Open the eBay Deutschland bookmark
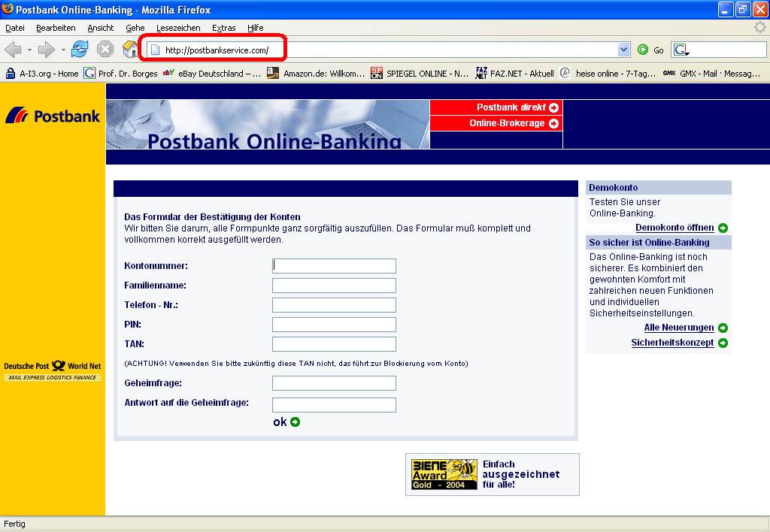 coord(212,74)
